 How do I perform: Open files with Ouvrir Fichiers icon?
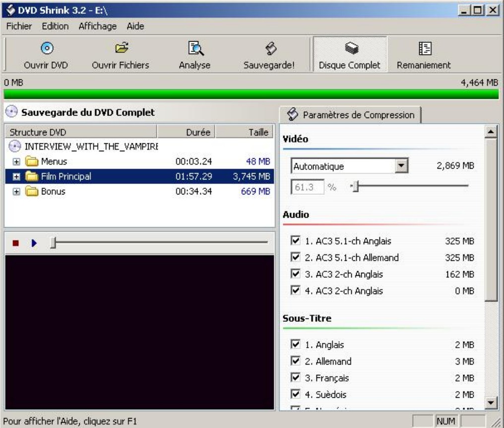122,48
